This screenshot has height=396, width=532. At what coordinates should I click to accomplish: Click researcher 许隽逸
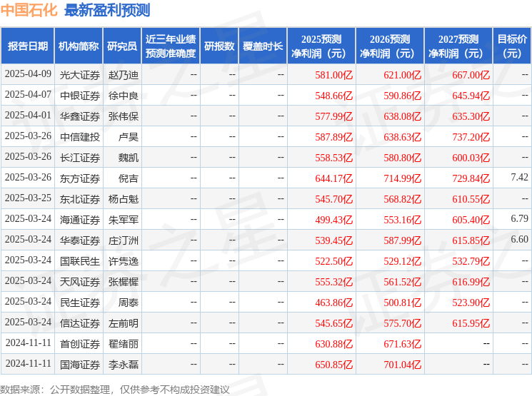click(123, 261)
